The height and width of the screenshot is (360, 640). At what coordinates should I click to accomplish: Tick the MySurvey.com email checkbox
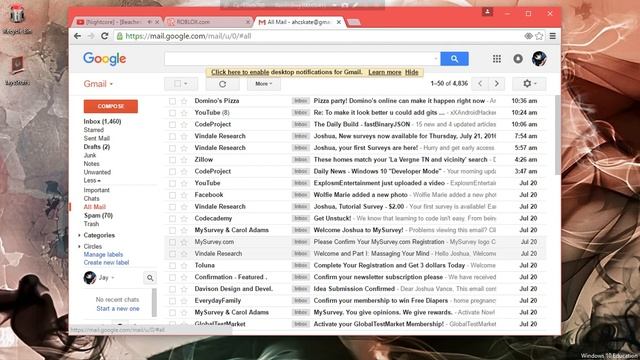[172, 242]
